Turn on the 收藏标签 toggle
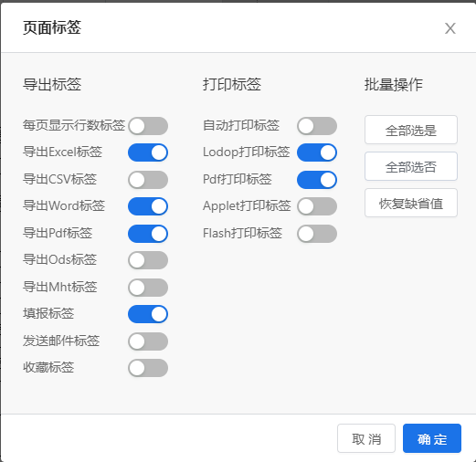Image resolution: width=476 pixels, height=462 pixels. coord(148,368)
